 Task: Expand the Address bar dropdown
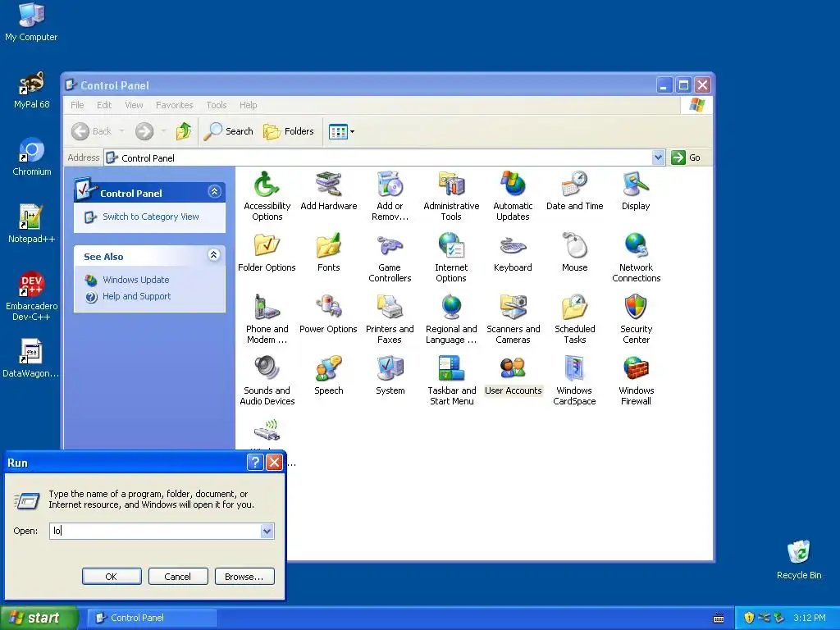[x=658, y=157]
